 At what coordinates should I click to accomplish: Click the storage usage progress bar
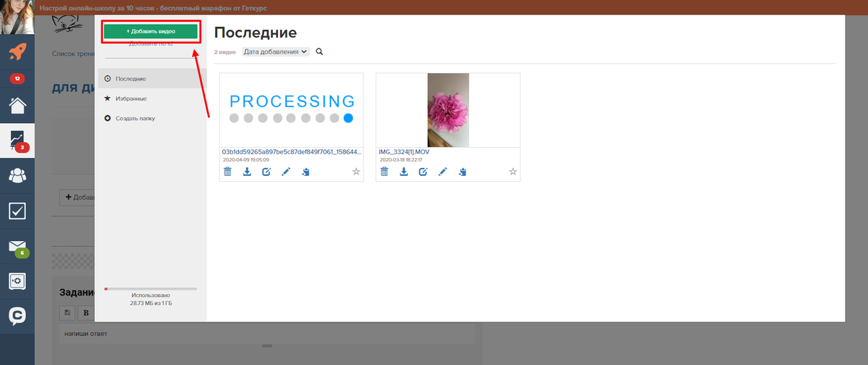(x=151, y=289)
